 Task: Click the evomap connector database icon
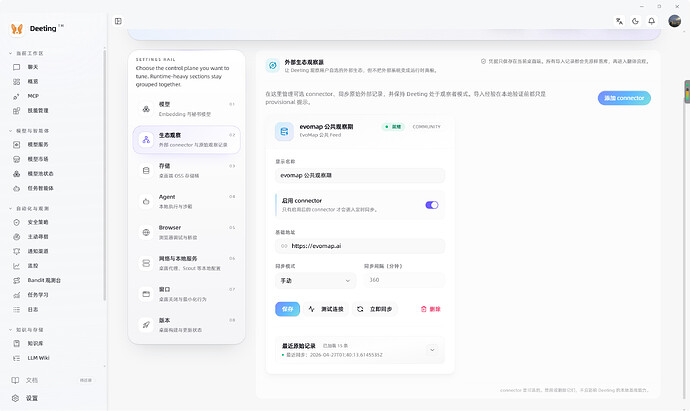pyautogui.click(x=284, y=131)
